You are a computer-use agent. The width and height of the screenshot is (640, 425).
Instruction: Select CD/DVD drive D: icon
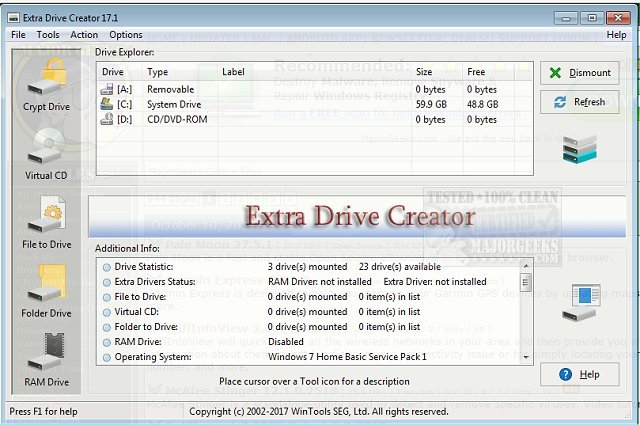(107, 119)
